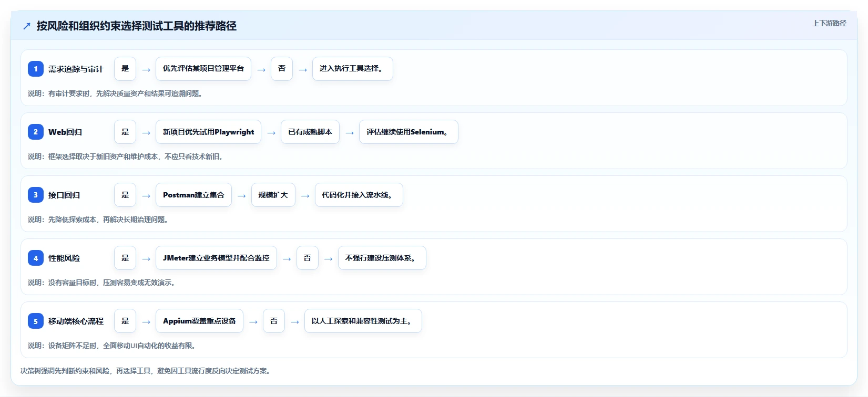Click the heading 按风险和组织约束选择测试工具的推荐路径
The image size is (868, 397).
click(137, 26)
